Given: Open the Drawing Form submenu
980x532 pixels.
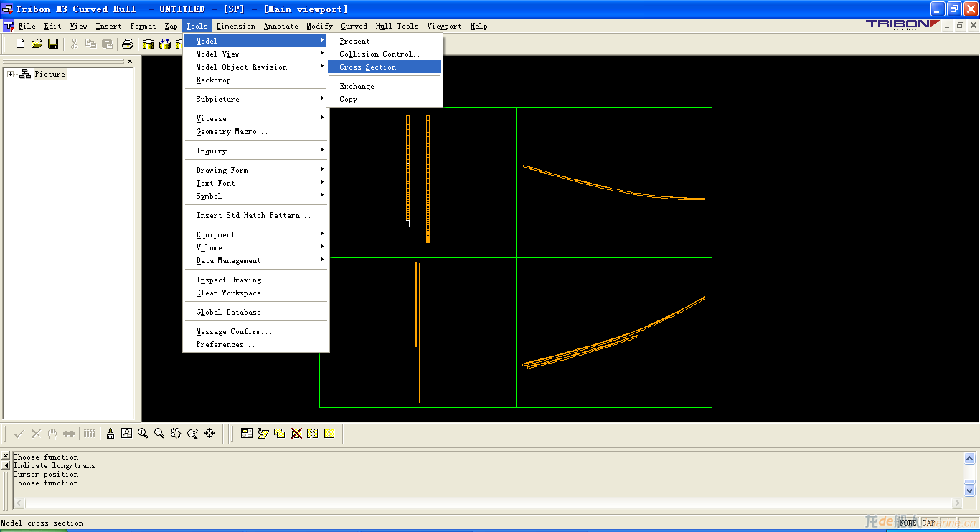Looking at the screenshot, I should click(256, 170).
